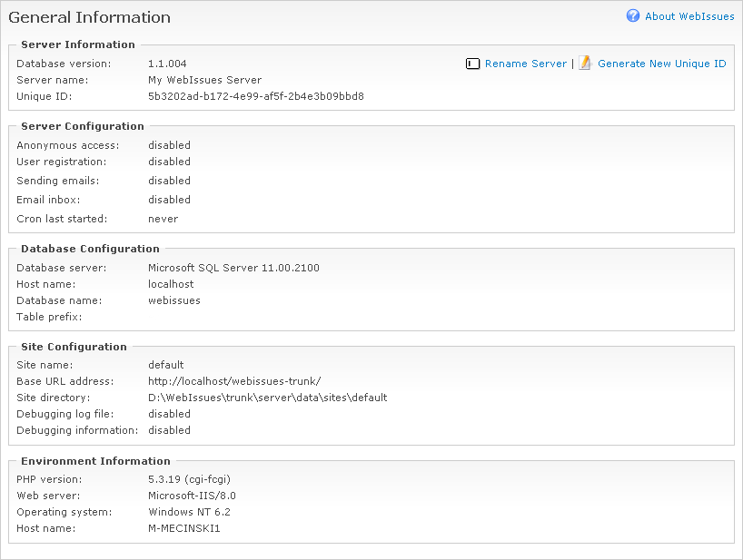Click the Generate New Unique ID link
The image size is (743, 560).
(x=661, y=64)
